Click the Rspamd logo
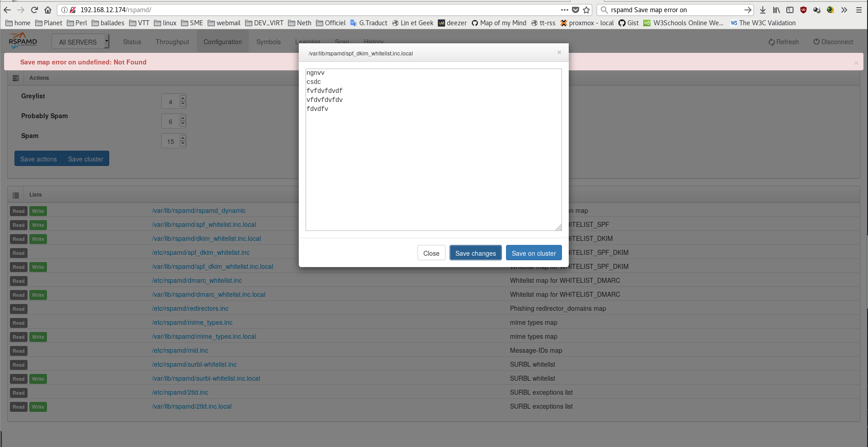 (x=23, y=41)
